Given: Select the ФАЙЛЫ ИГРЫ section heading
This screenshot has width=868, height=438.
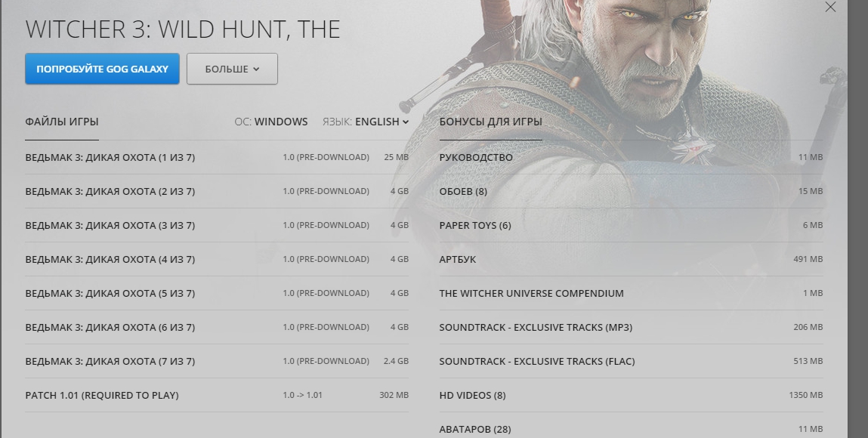Looking at the screenshot, I should [62, 122].
